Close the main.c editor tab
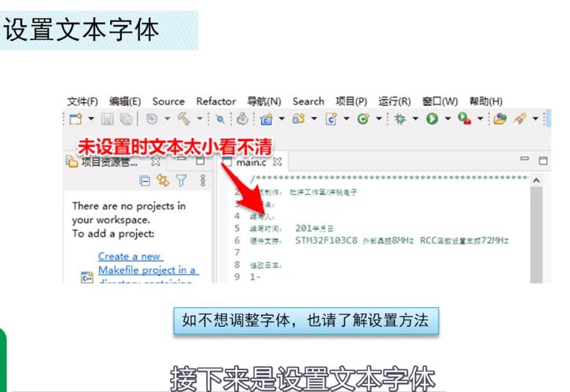Screen dimensions: 570x392 pyautogui.click(x=278, y=162)
